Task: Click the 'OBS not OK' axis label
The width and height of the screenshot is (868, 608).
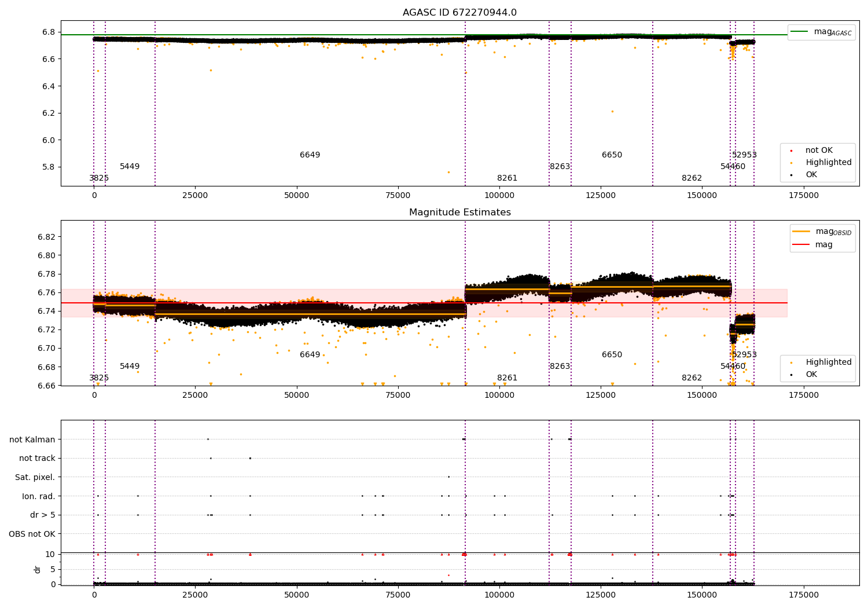Action: (32, 534)
